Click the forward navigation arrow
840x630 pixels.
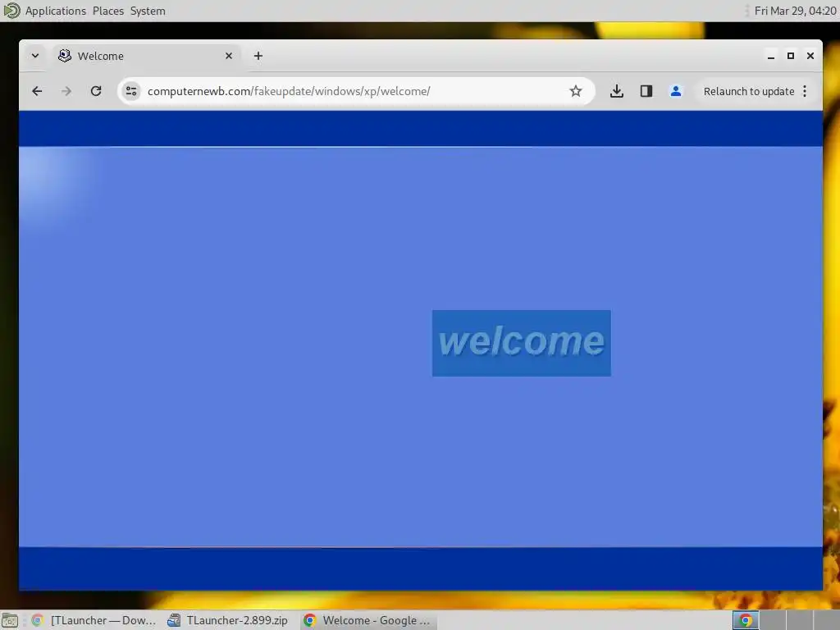(x=66, y=91)
